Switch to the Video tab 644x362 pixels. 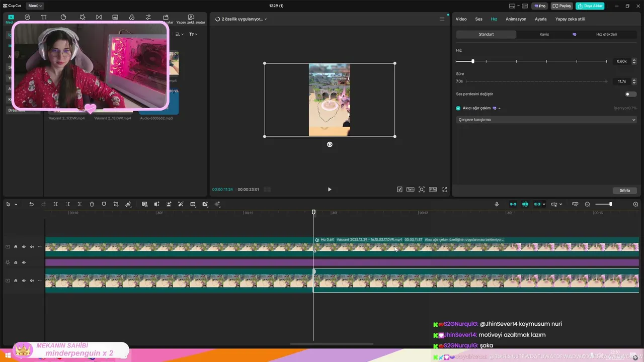tap(461, 19)
